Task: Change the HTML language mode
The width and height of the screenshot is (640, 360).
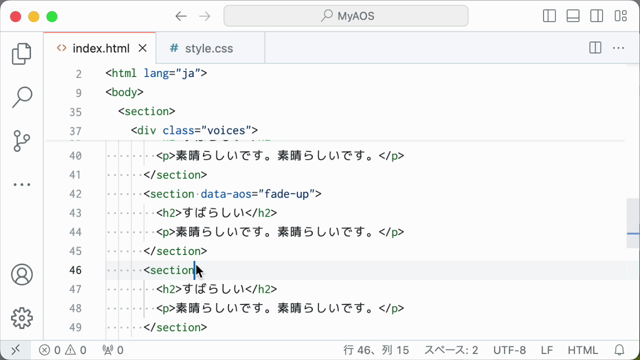Action: point(582,350)
